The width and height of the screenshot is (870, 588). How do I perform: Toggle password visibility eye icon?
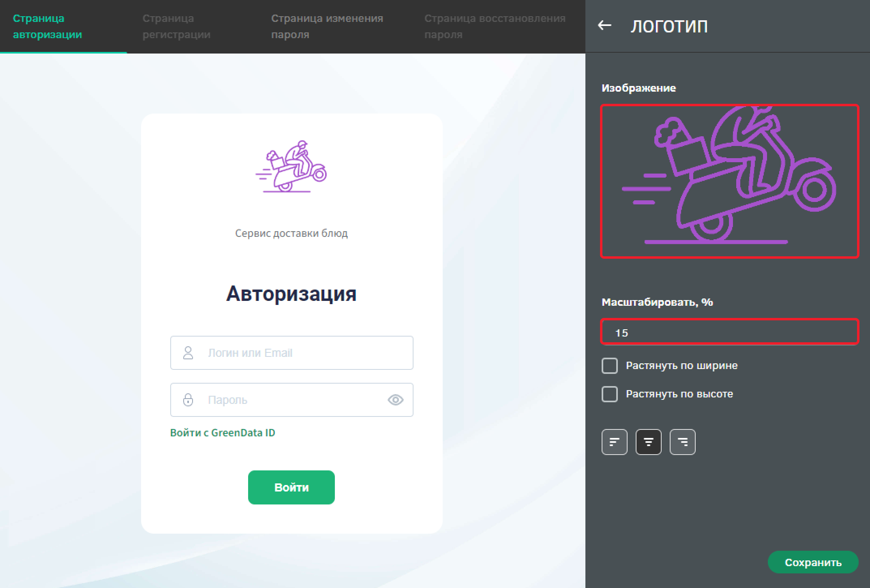(395, 400)
